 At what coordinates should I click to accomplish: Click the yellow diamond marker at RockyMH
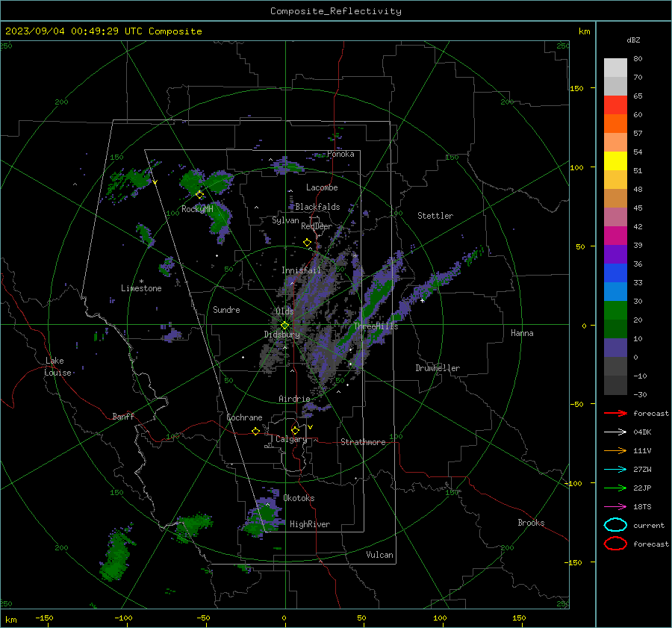pos(199,195)
